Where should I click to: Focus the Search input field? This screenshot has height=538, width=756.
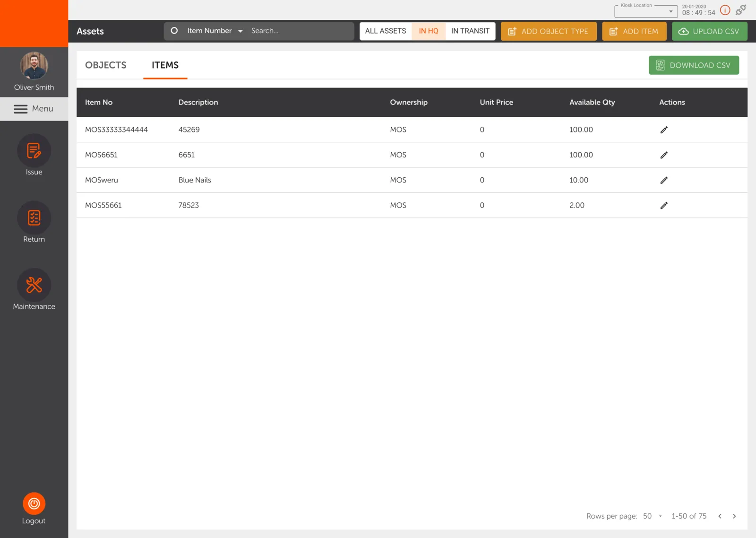300,31
